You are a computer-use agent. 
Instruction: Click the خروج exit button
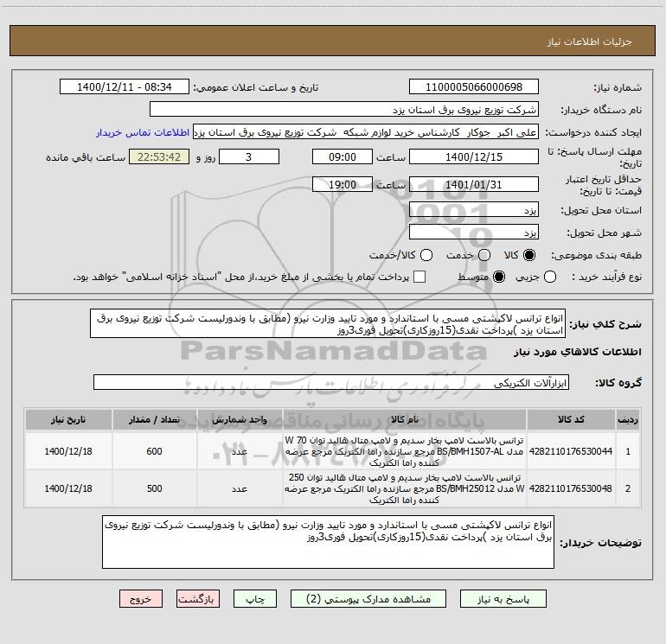coord(141,599)
